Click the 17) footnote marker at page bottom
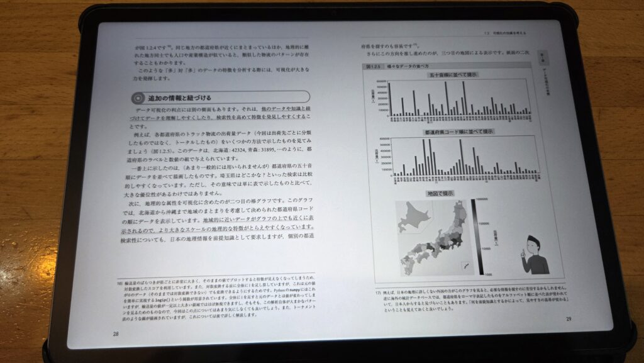 point(378,292)
